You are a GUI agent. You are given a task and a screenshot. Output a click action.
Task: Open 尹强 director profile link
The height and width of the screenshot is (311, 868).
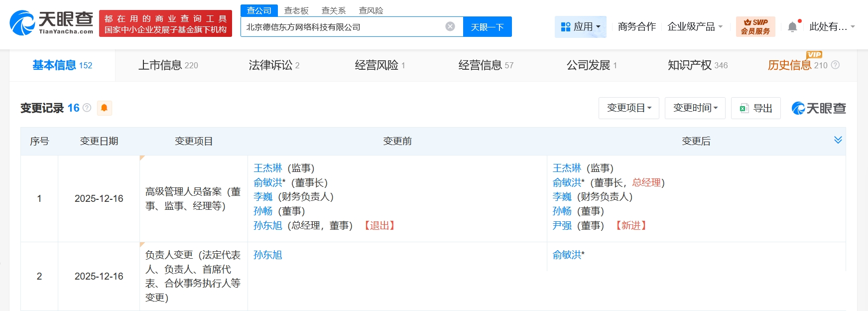(562, 225)
